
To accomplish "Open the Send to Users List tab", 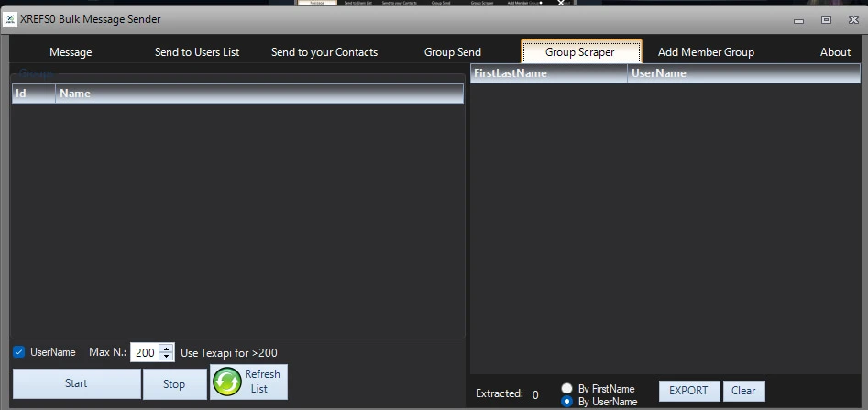I will pyautogui.click(x=197, y=52).
